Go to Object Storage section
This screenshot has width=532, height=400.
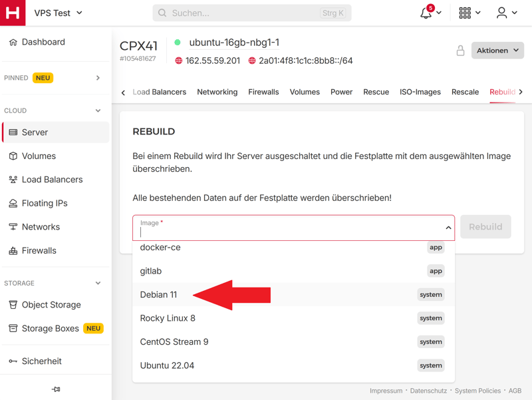click(51, 305)
